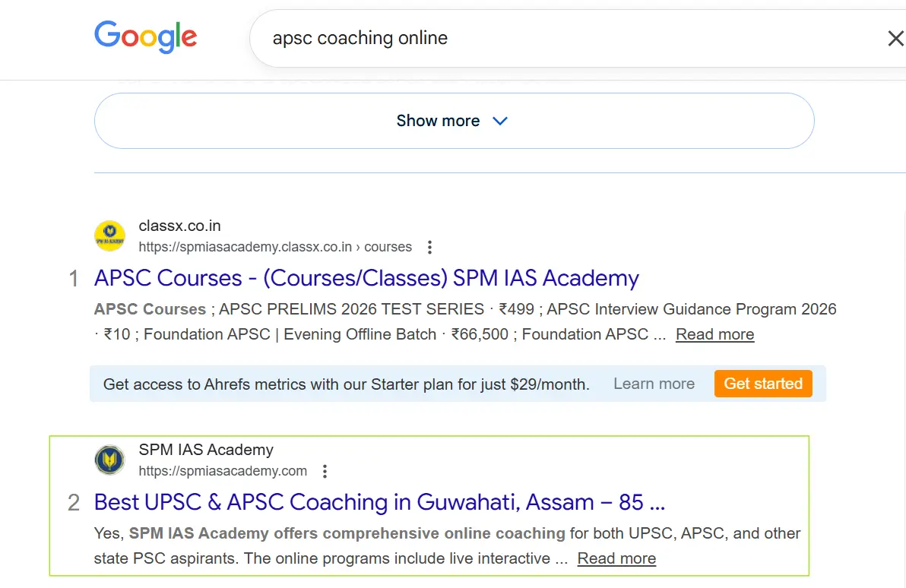Click Learn more in the Ahrefs banner

(x=654, y=384)
